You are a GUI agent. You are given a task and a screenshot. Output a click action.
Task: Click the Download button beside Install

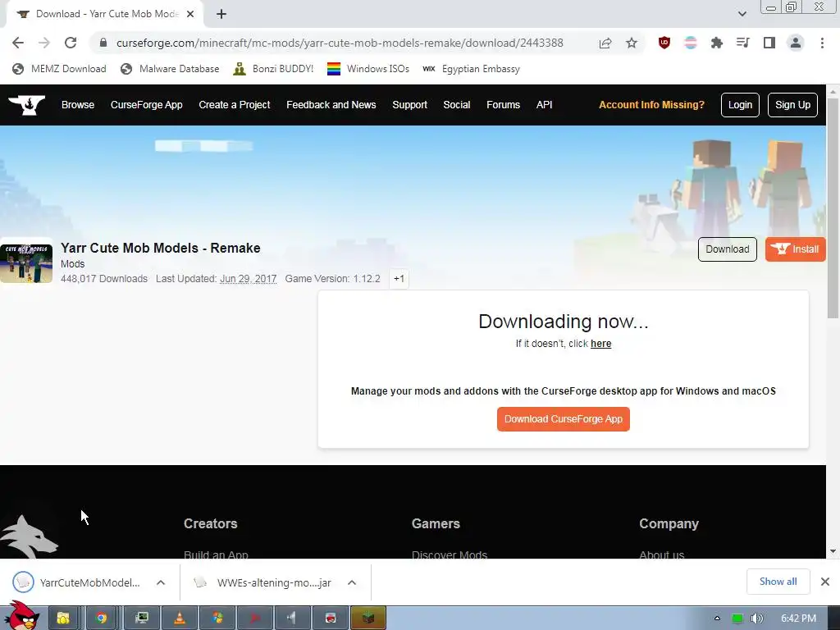727,249
